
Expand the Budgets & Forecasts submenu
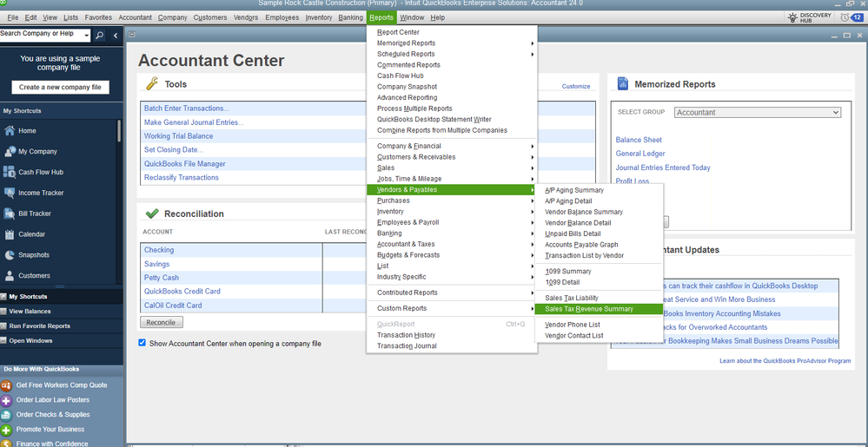(x=532, y=255)
